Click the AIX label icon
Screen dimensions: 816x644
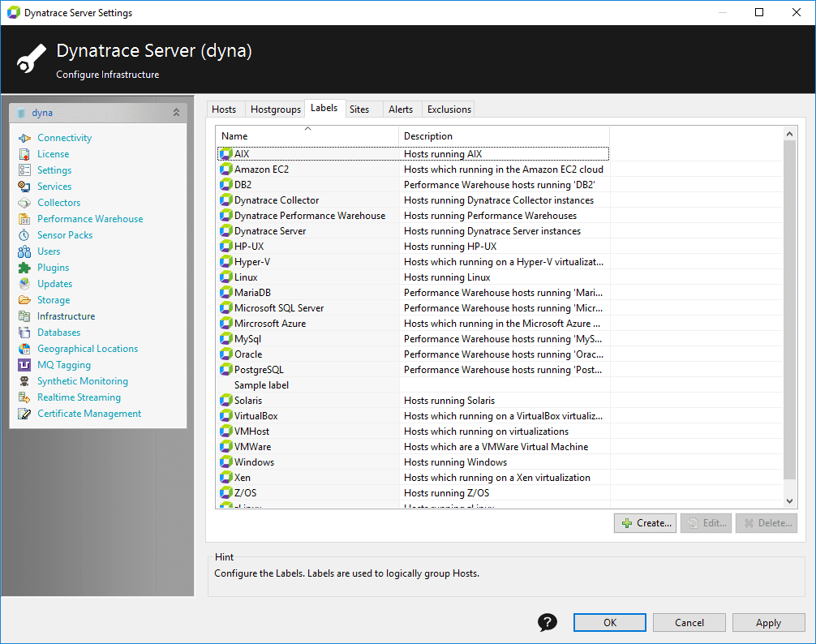coord(225,154)
